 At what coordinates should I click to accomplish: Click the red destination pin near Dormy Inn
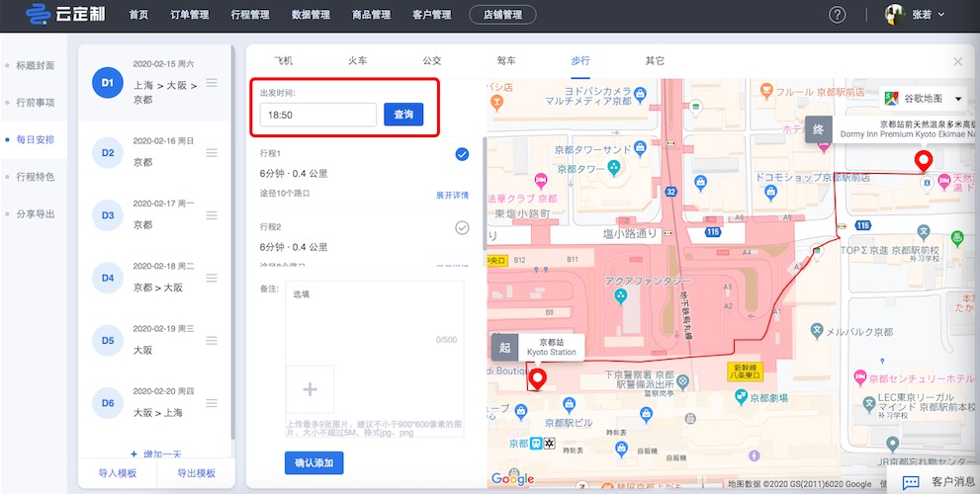coord(923,160)
